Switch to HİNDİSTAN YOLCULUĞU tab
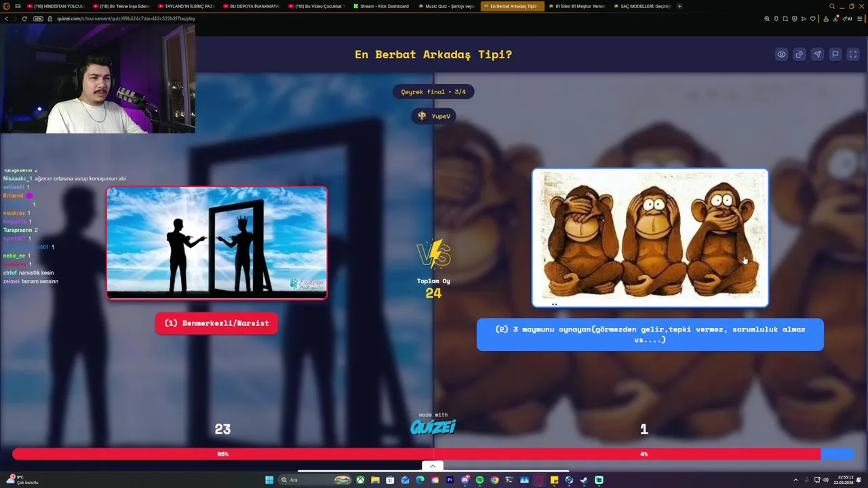This screenshot has width=868, height=488. [55, 6]
